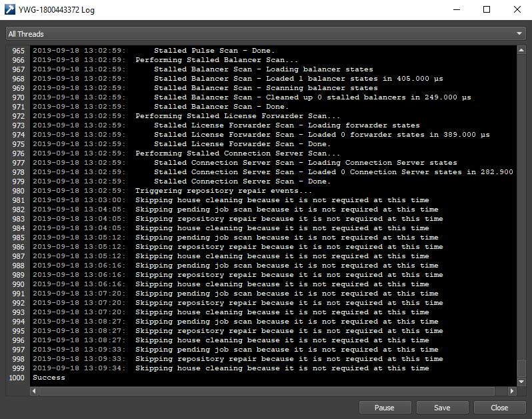Click the Close button at bottom
532x419 pixels.
[x=499, y=408]
